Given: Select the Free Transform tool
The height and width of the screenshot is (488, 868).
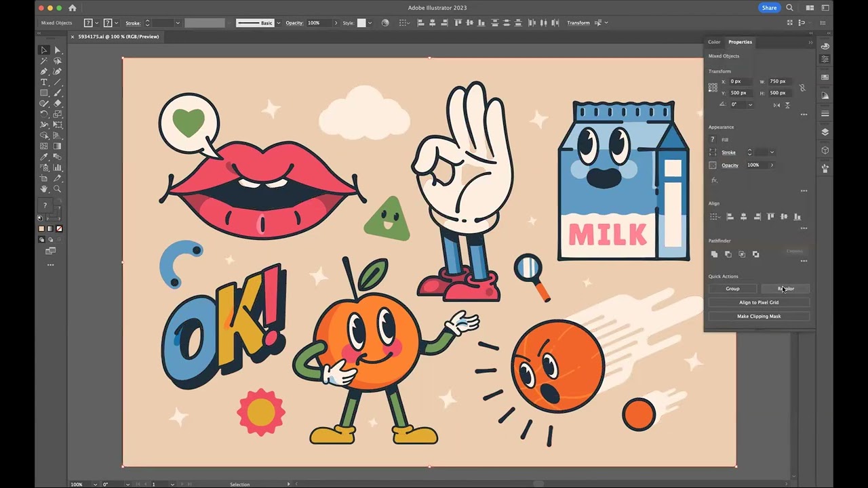Looking at the screenshot, I should point(58,125).
